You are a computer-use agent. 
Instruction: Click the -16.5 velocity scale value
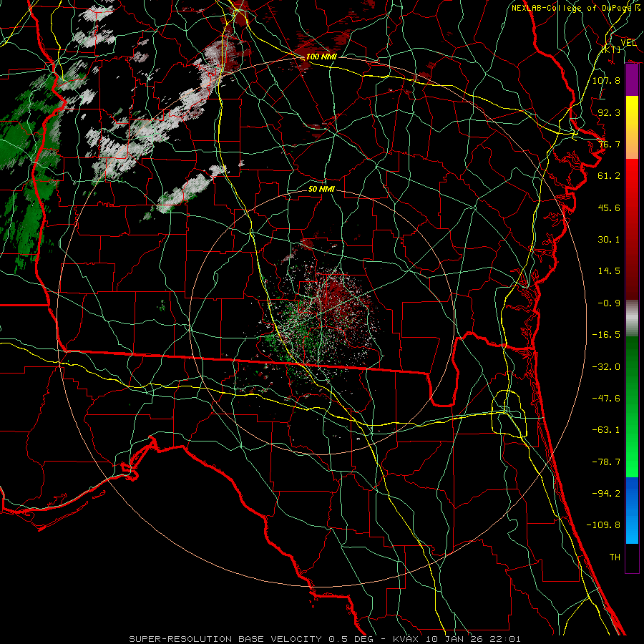pyautogui.click(x=606, y=335)
